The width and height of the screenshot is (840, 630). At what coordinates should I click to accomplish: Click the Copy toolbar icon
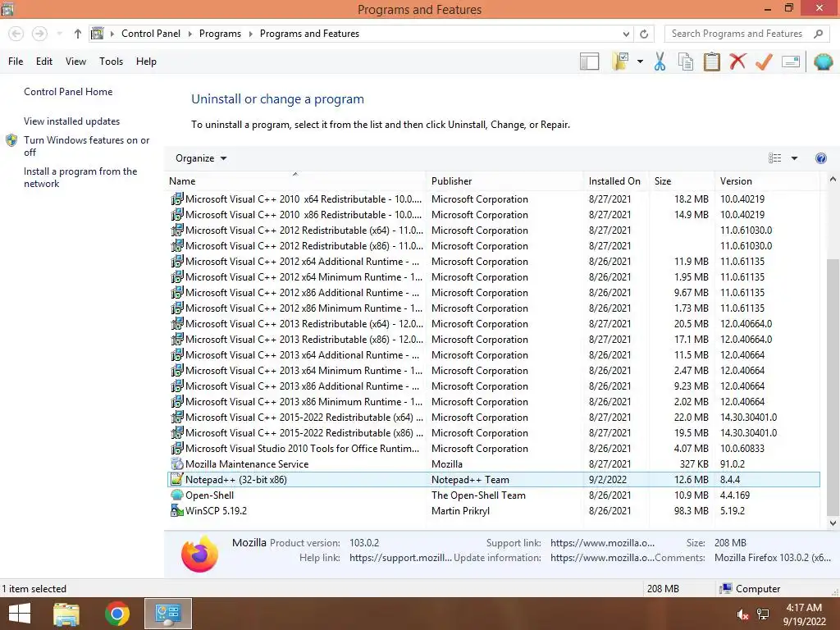pyautogui.click(x=686, y=62)
